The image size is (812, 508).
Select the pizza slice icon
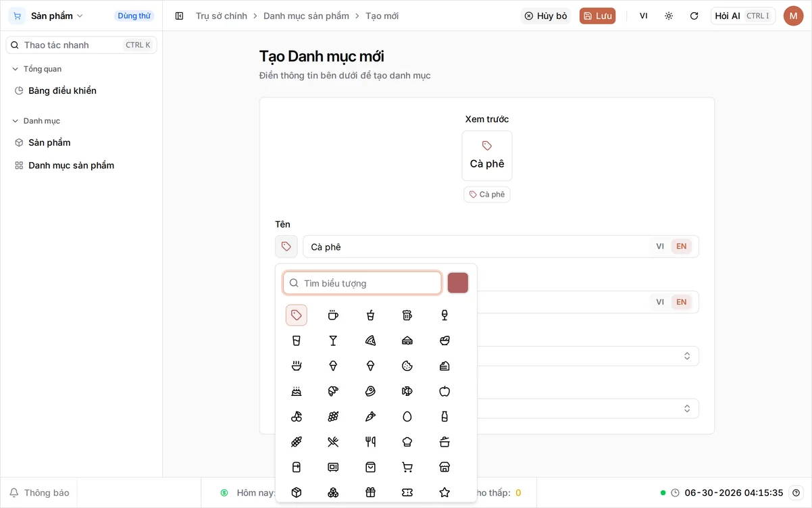(x=370, y=340)
